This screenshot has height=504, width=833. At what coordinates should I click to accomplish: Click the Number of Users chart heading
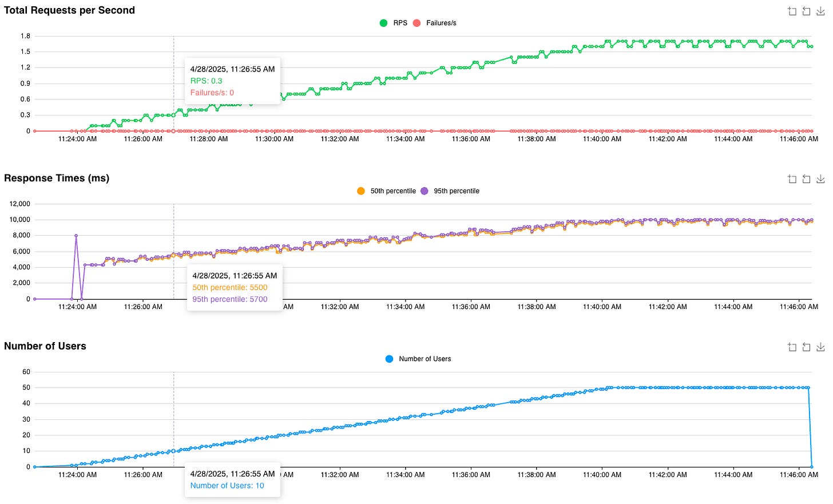[45, 346]
